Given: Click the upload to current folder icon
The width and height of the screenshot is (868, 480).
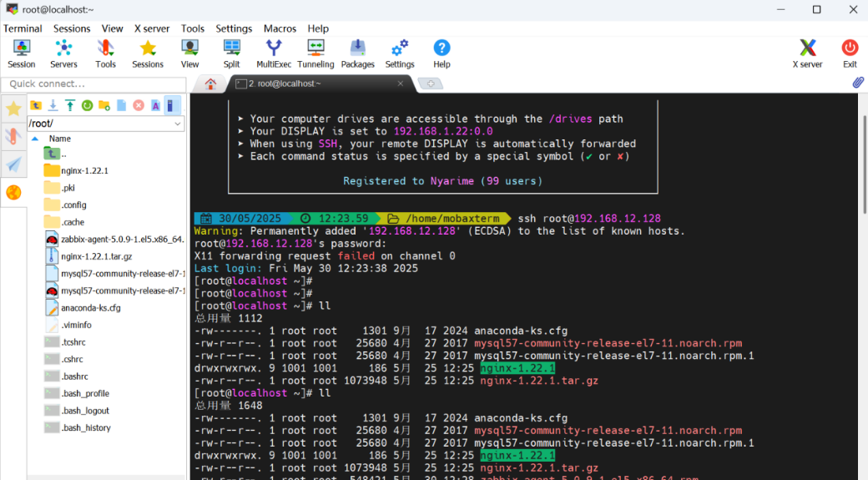Looking at the screenshot, I should click(70, 105).
